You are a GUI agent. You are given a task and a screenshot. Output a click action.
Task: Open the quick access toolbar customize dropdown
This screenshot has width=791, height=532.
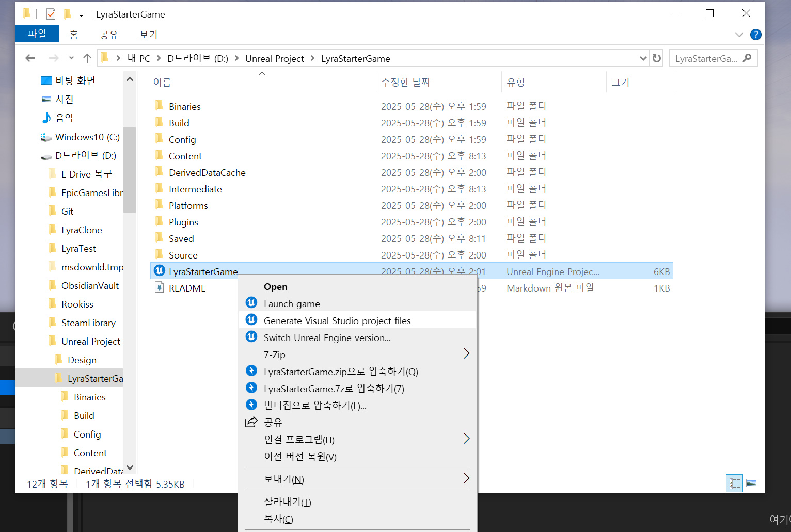coord(81,15)
